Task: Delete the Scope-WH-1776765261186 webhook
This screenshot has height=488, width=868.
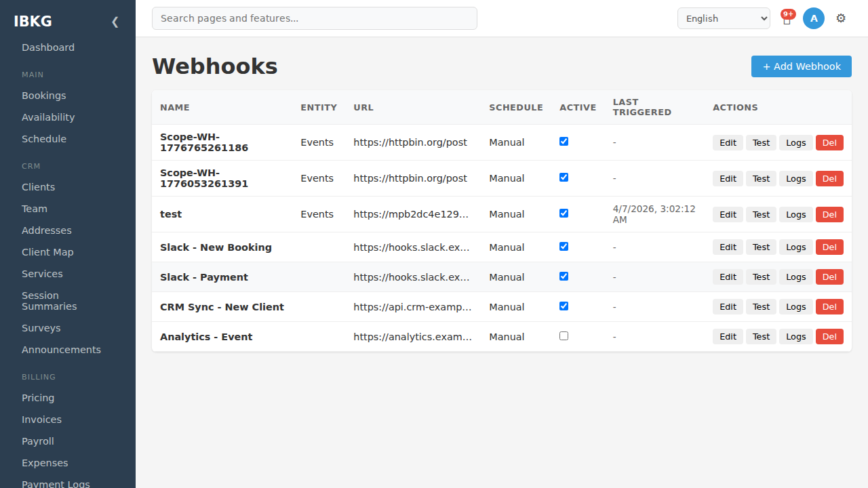Action: click(x=829, y=142)
